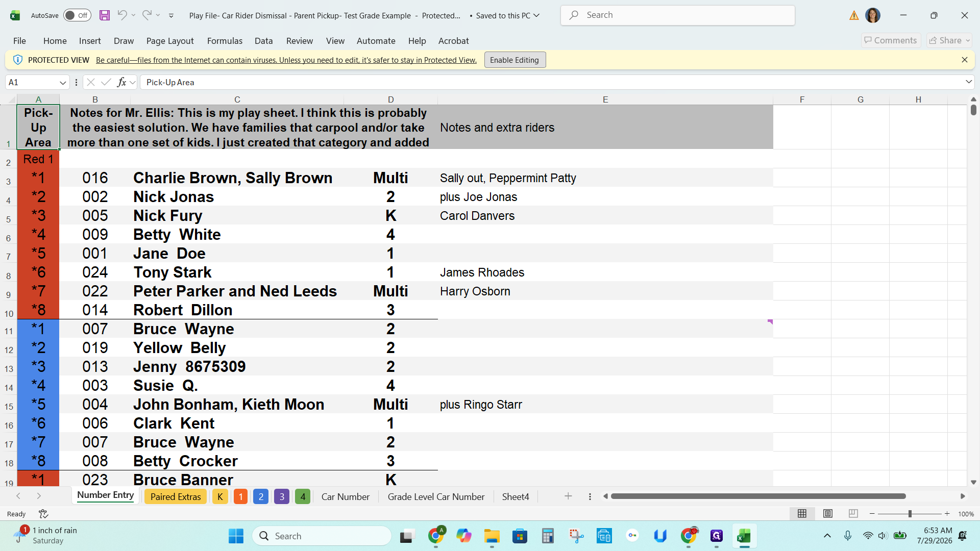Show hidden system tray icons chevron

(827, 536)
